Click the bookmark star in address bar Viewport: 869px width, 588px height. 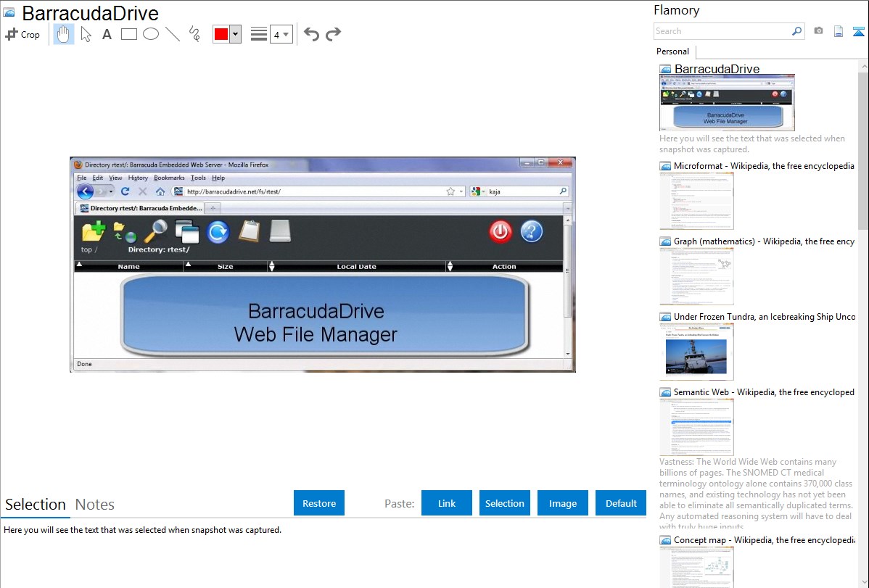point(450,191)
